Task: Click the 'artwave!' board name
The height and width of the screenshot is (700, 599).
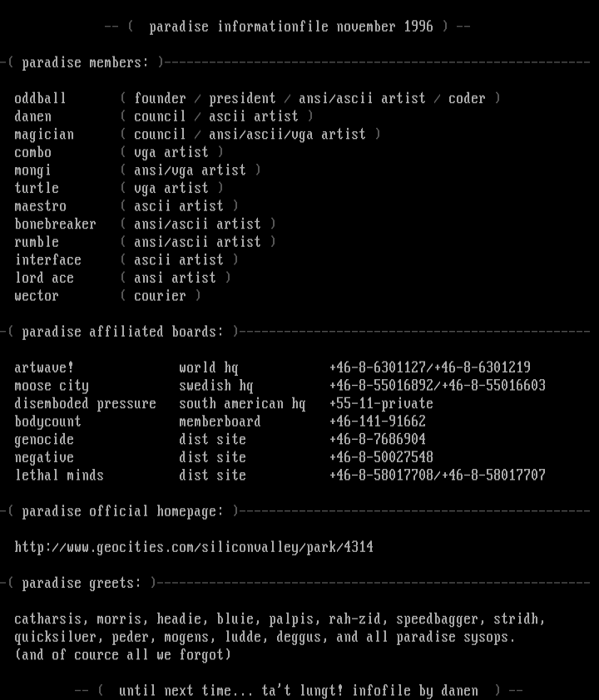Action: [44, 367]
